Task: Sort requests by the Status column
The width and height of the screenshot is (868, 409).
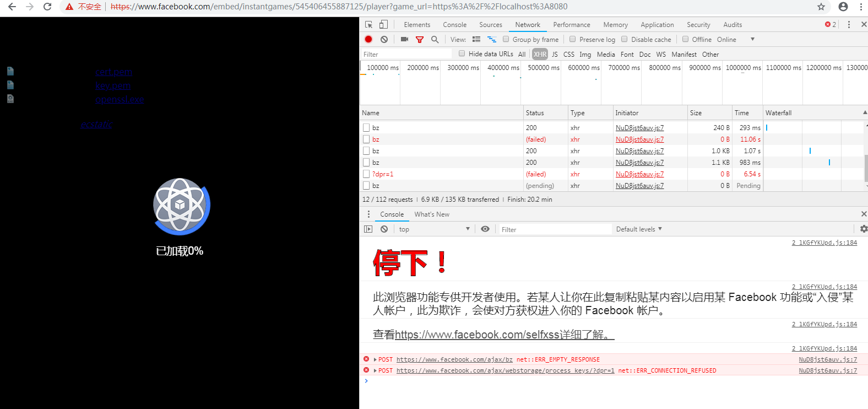Action: pos(545,112)
